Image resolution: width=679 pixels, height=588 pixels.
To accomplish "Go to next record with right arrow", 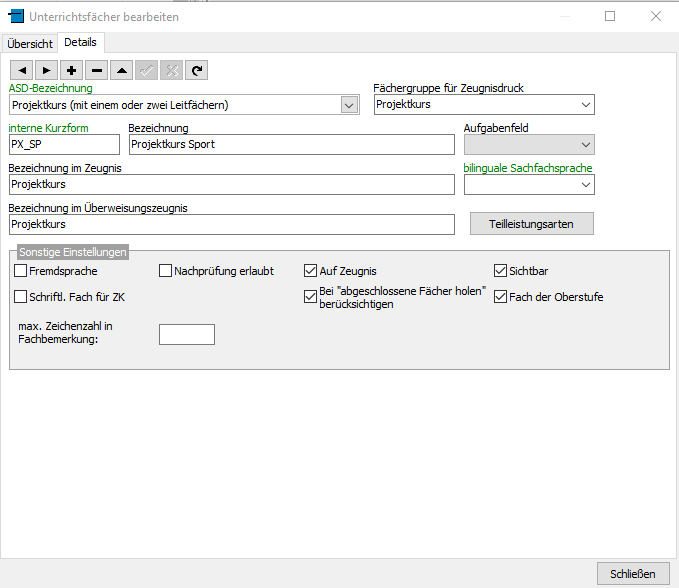I will 46,70.
